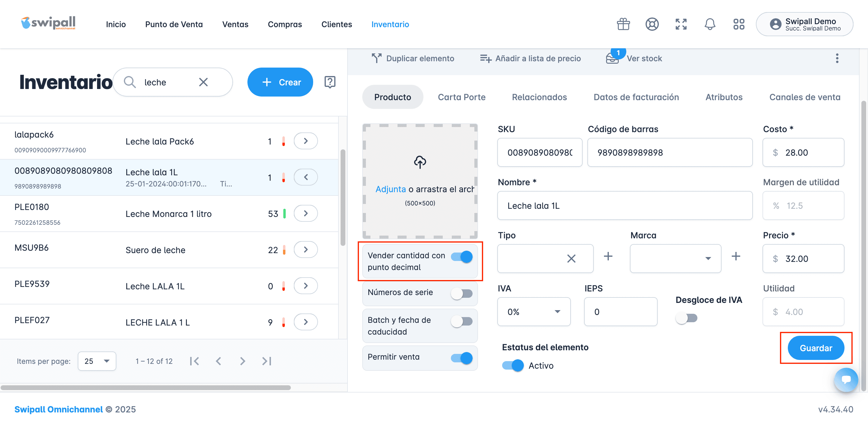The width and height of the screenshot is (868, 426).
Task: Switch to the Carta Porte tab
Action: coord(461,97)
